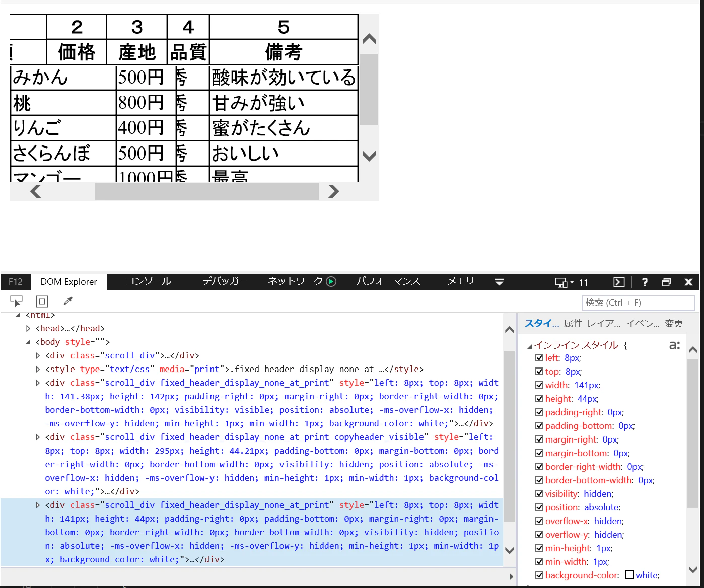Click the 備考 header cell
Screen dimensions: 704x588
[x=284, y=52]
